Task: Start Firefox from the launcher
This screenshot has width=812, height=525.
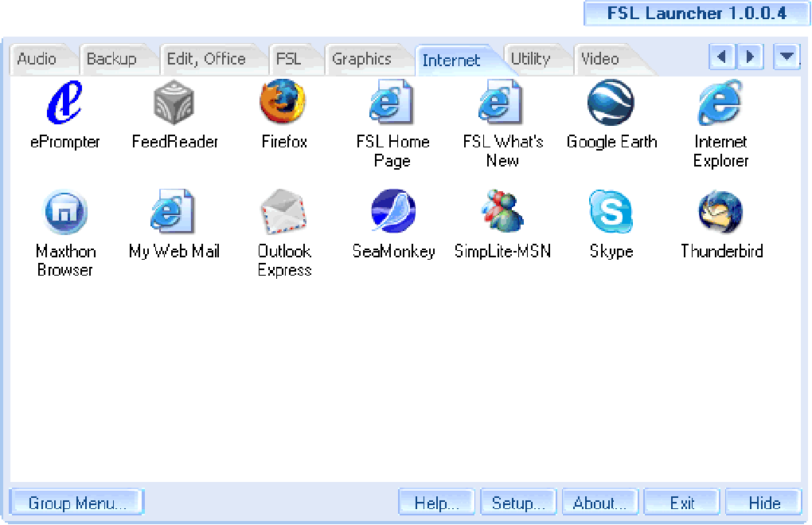Action: pos(283,102)
